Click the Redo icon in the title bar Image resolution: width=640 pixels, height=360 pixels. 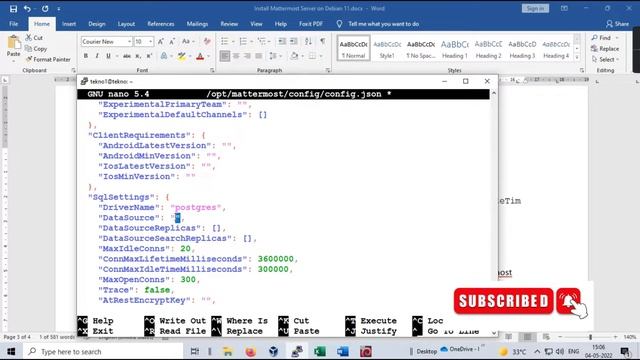pyautogui.click(x=45, y=9)
